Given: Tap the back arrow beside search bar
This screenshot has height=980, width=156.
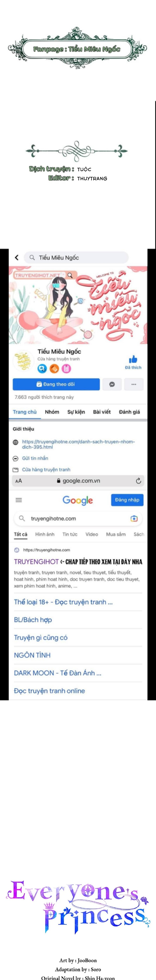Looking at the screenshot, I should click(x=16, y=257).
